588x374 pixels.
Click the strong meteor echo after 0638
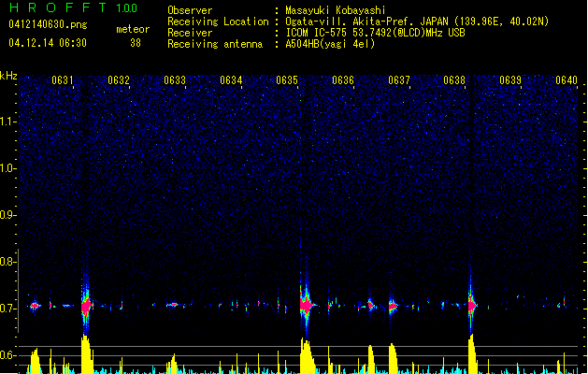[472, 306]
